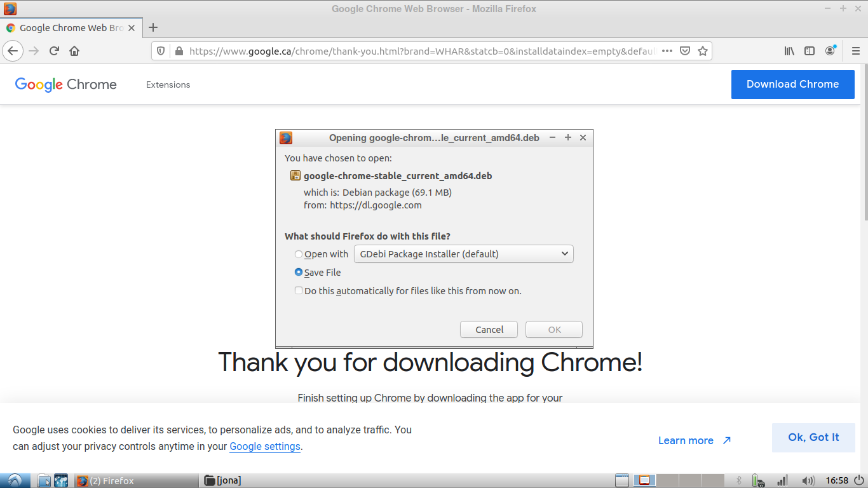The width and height of the screenshot is (868, 488).
Task: Click the Google Chrome logo
Action: [x=66, y=85]
